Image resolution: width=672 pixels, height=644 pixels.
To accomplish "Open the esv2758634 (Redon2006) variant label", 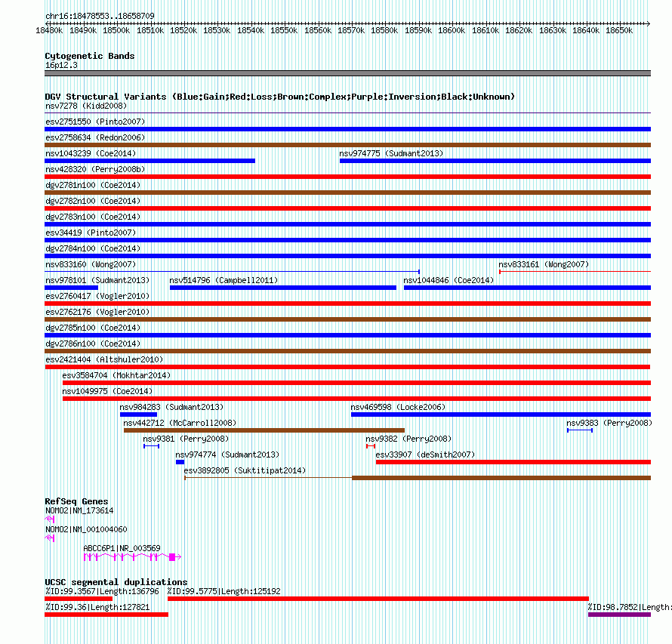I will click(x=95, y=137).
